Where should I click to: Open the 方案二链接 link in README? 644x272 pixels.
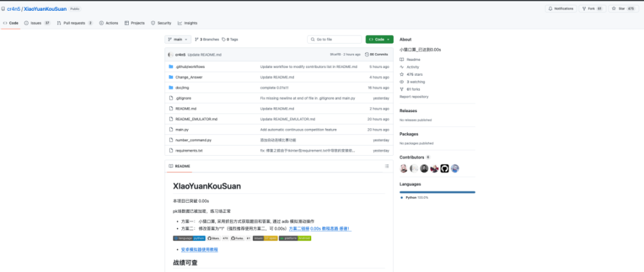tap(299, 228)
